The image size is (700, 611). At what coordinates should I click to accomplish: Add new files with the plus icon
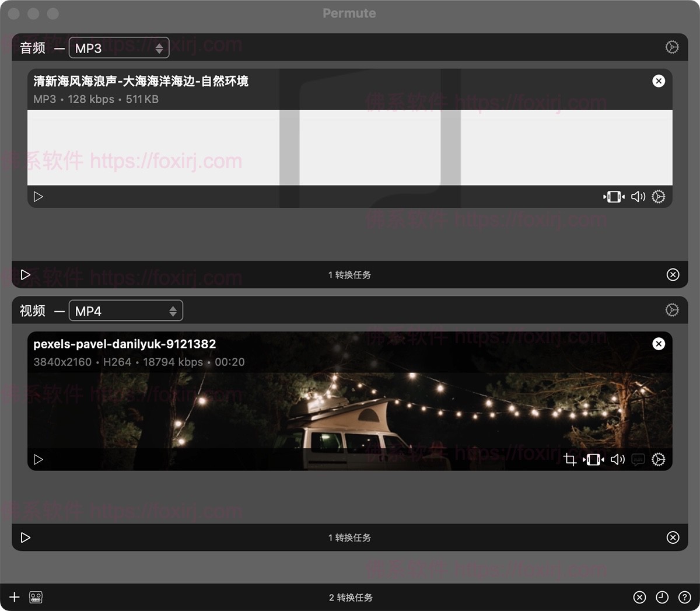pos(13,597)
